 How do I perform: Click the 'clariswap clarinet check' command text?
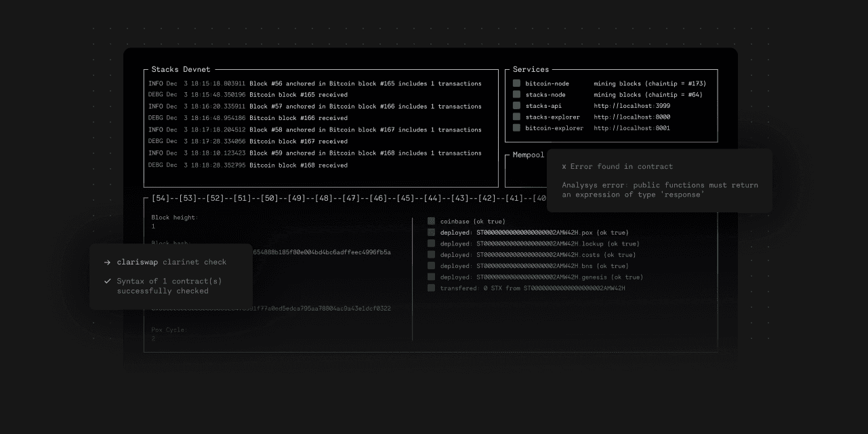(171, 262)
